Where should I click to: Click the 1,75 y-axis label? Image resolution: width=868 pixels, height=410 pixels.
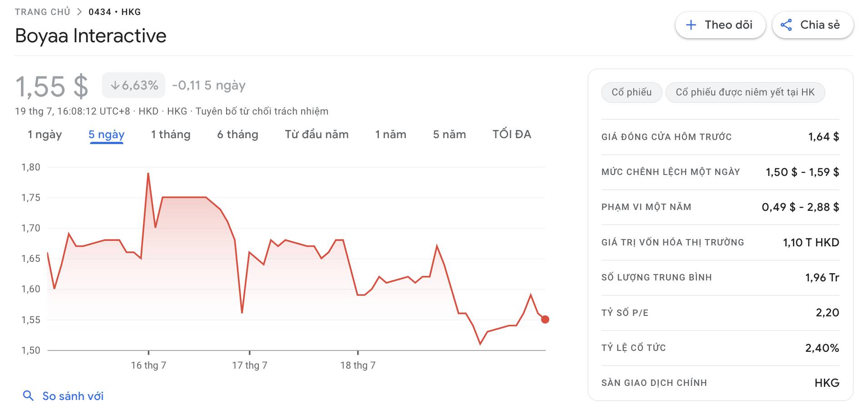pos(31,198)
